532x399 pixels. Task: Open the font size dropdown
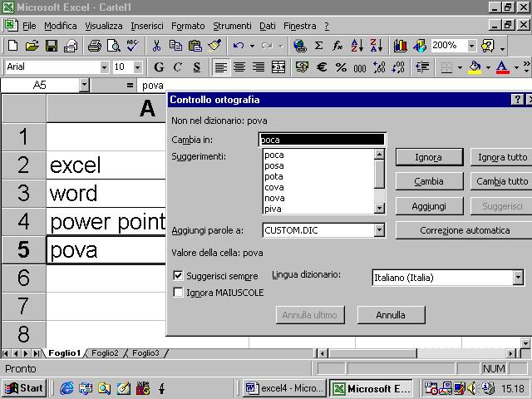(x=137, y=67)
